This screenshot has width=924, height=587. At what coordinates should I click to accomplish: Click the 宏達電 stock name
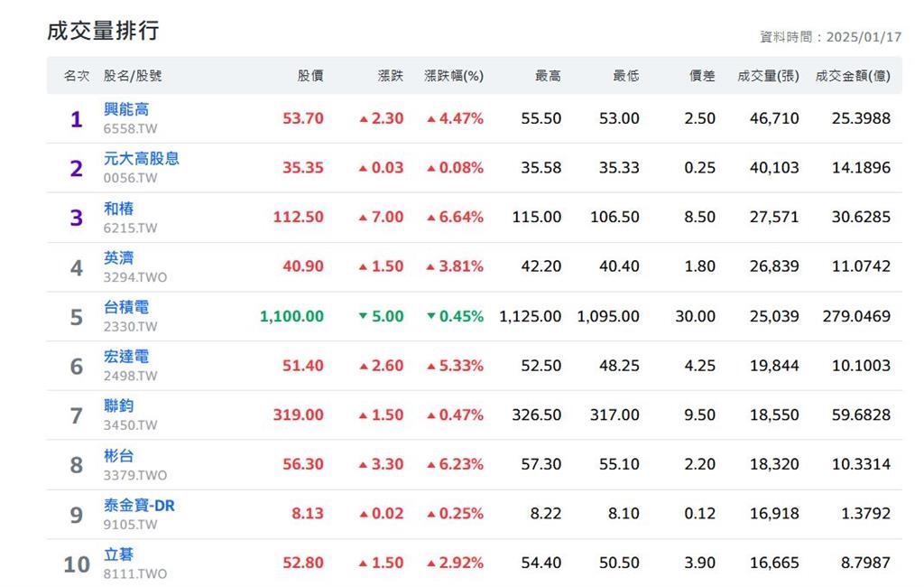[126, 357]
